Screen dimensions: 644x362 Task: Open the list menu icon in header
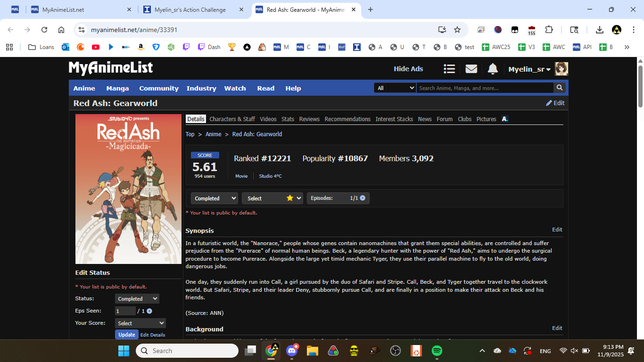point(449,69)
